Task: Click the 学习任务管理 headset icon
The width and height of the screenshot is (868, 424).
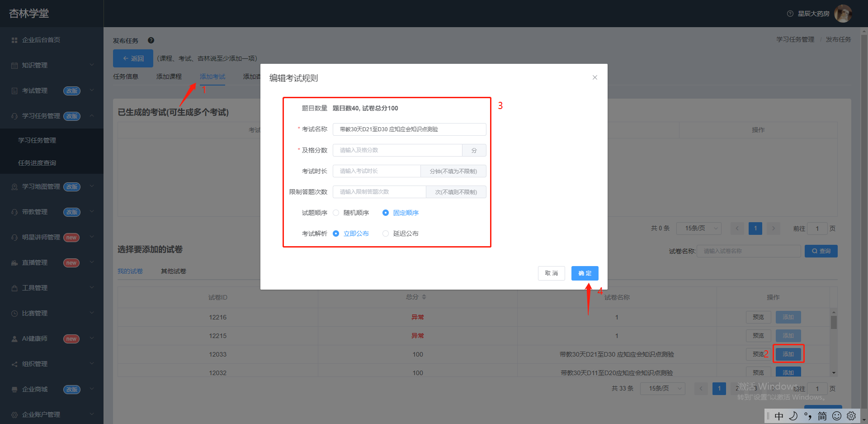Action: coord(14,116)
